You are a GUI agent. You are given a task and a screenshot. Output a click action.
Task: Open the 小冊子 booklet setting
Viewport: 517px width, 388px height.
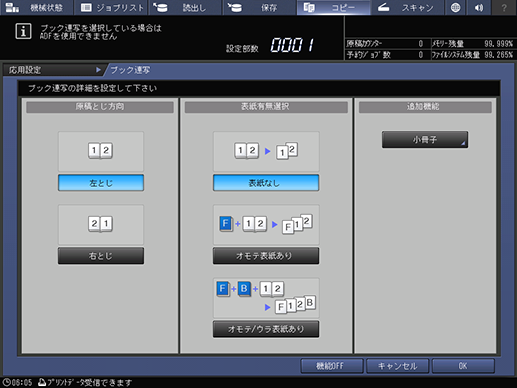point(425,139)
